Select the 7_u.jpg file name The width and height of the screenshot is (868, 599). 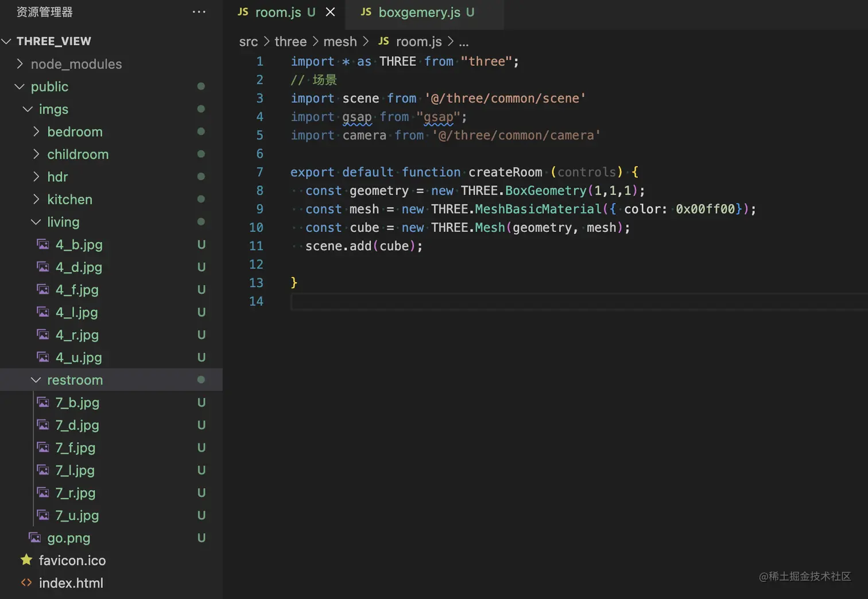click(77, 515)
